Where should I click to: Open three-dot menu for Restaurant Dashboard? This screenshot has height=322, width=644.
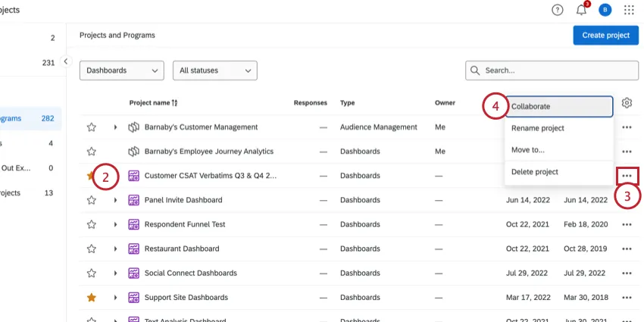pos(627,249)
